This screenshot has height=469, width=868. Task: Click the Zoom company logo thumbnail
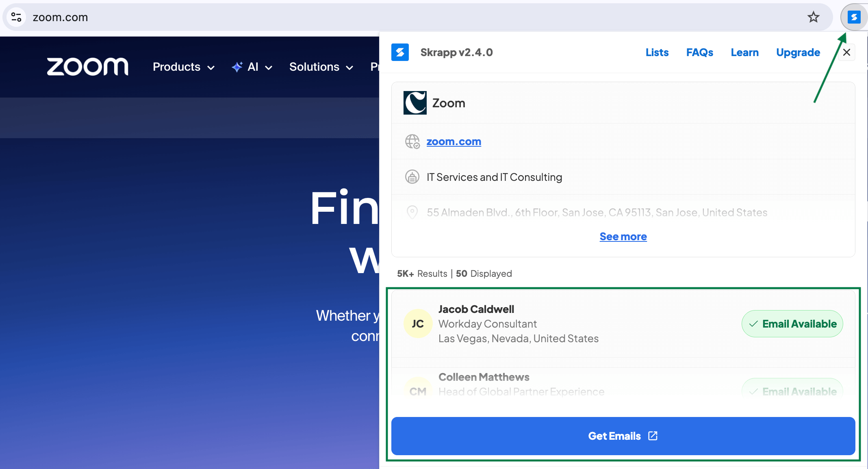[x=415, y=103]
